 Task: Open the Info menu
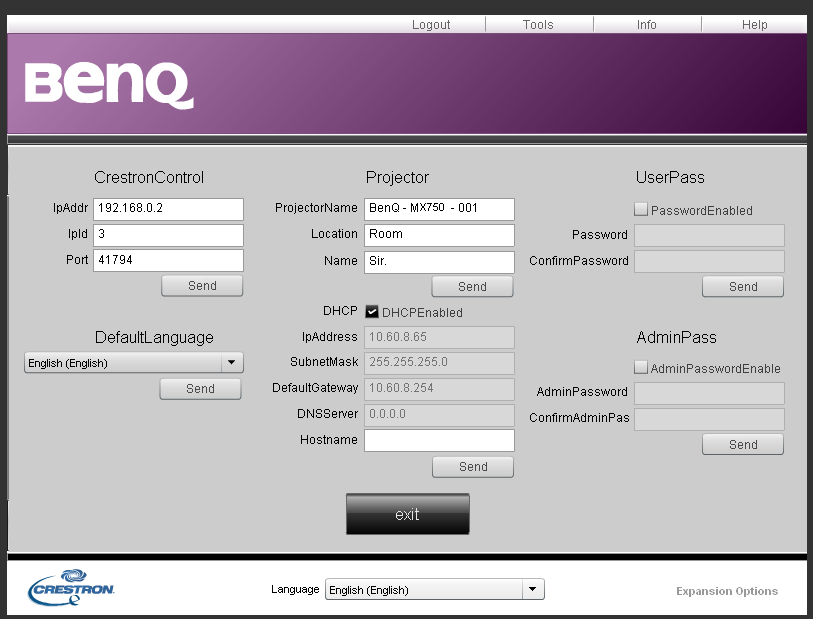(647, 24)
